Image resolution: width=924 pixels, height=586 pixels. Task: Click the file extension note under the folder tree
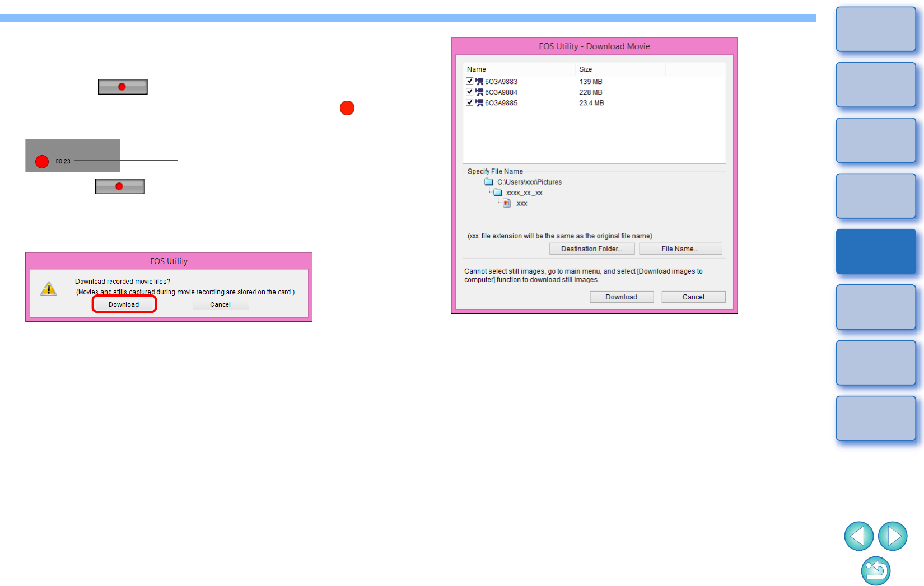coord(560,236)
